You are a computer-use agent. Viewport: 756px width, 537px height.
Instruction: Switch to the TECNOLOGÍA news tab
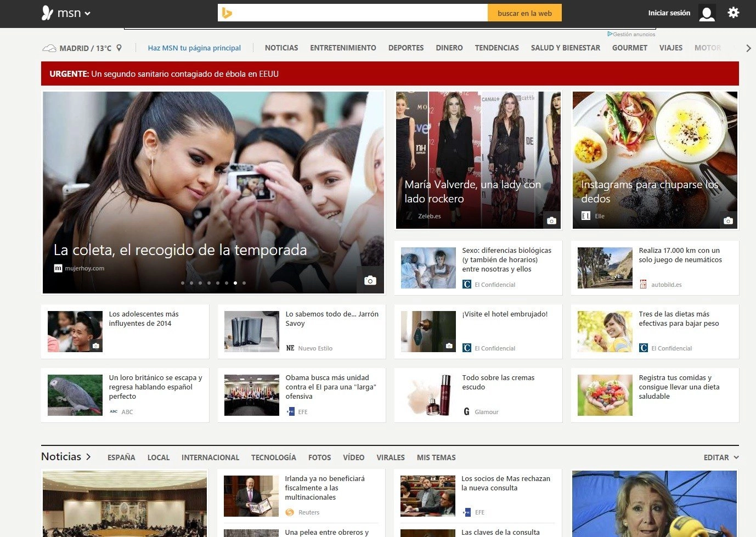274,457
